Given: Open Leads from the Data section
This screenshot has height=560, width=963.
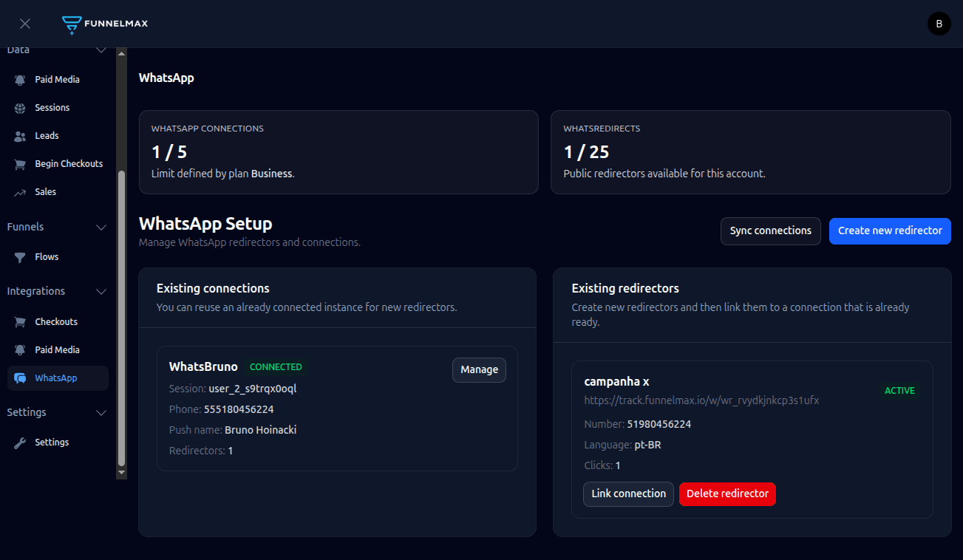Looking at the screenshot, I should [47, 135].
